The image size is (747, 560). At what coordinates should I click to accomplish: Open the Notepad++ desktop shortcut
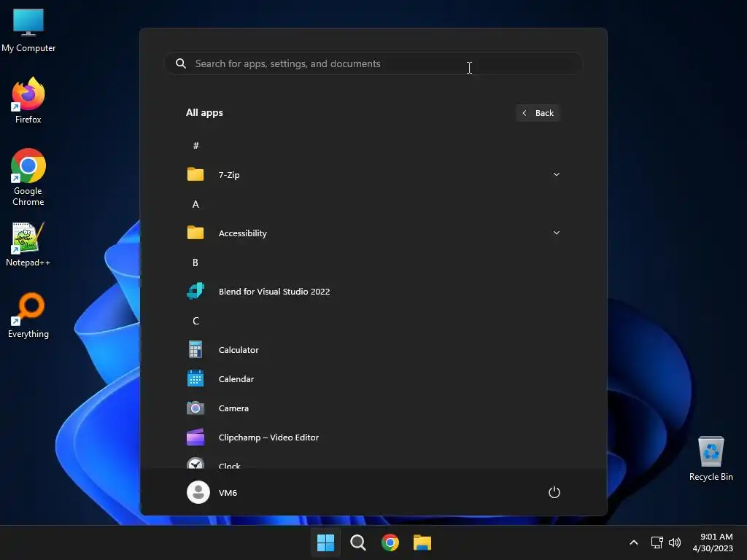[x=28, y=244]
